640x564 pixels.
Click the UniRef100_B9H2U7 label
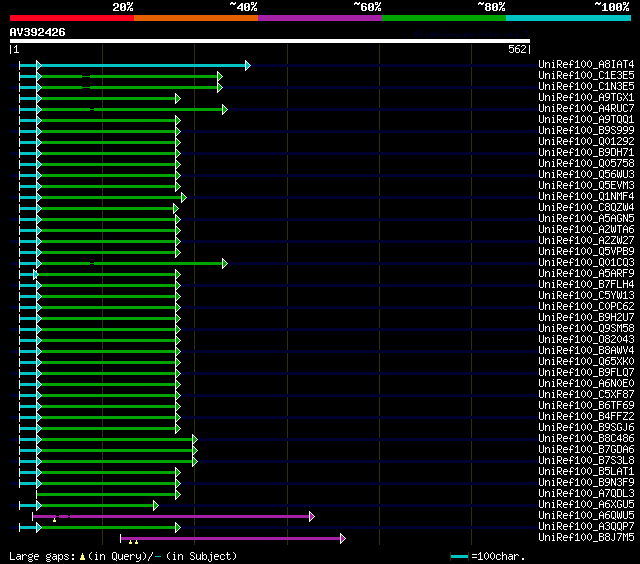coord(586,318)
